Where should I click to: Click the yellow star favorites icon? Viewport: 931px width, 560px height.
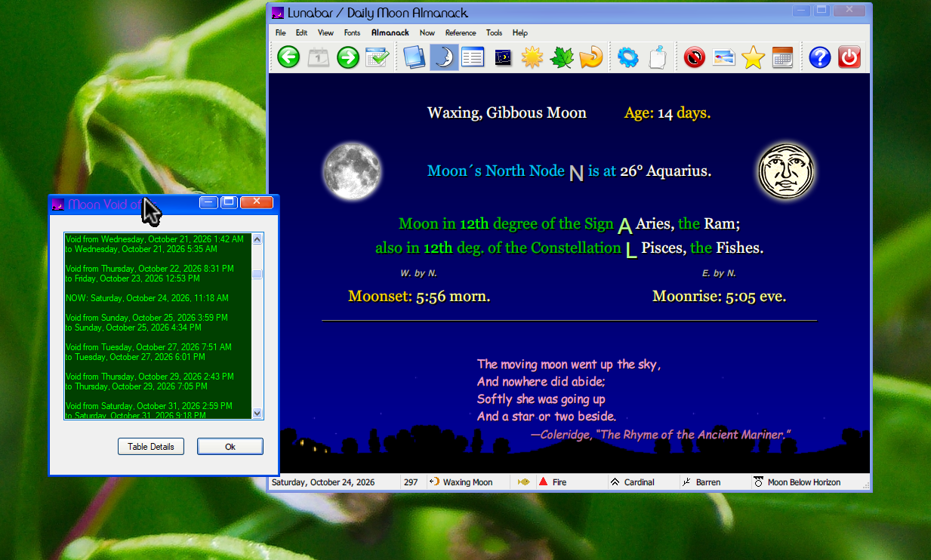coord(754,57)
